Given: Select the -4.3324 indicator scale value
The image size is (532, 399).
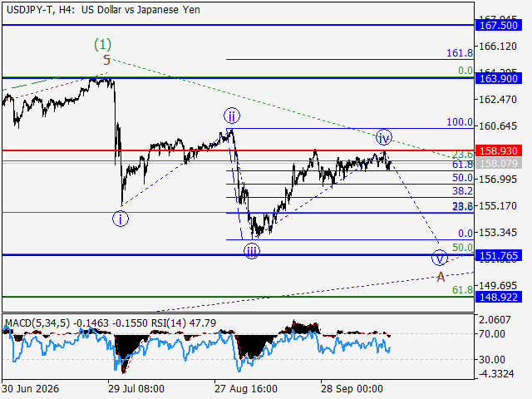Looking at the screenshot, I should click(x=496, y=374).
